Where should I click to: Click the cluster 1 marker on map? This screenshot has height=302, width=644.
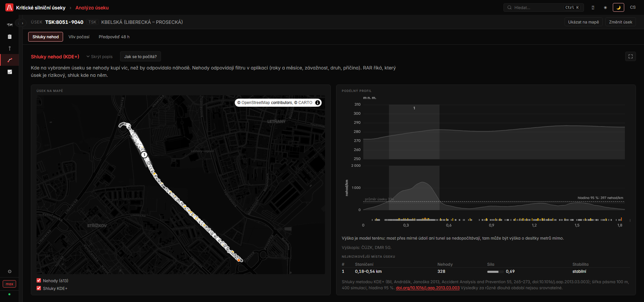click(x=144, y=155)
